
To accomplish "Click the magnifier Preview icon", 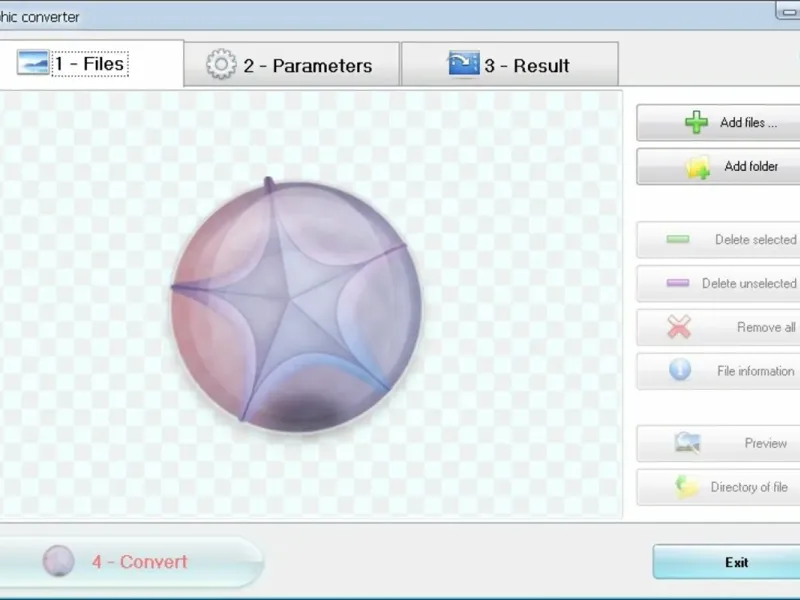I will click(687, 442).
